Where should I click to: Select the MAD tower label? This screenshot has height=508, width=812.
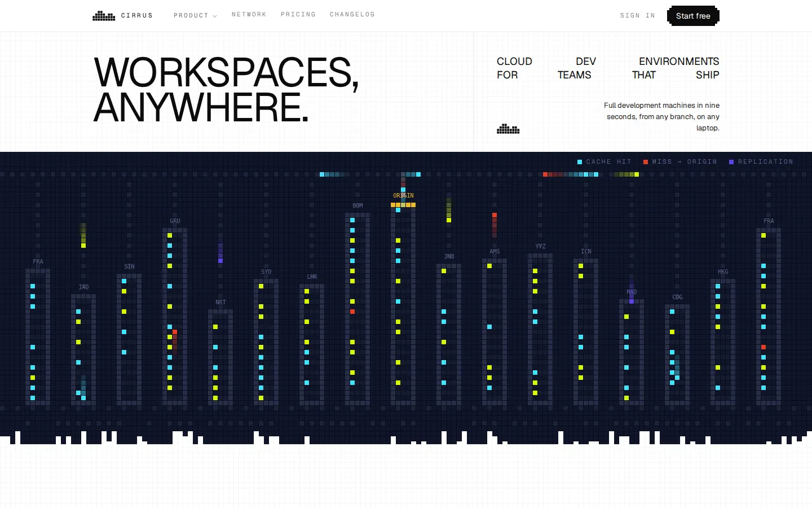click(632, 292)
